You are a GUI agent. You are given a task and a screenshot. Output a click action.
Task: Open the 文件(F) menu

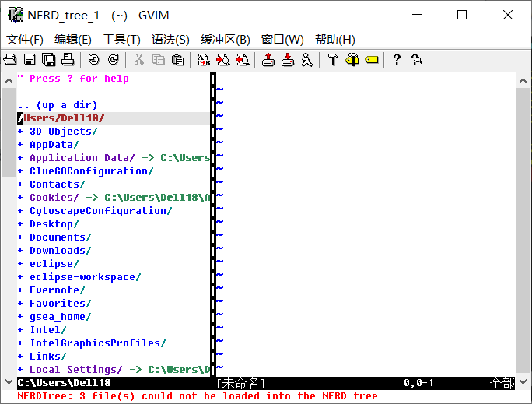(25, 40)
